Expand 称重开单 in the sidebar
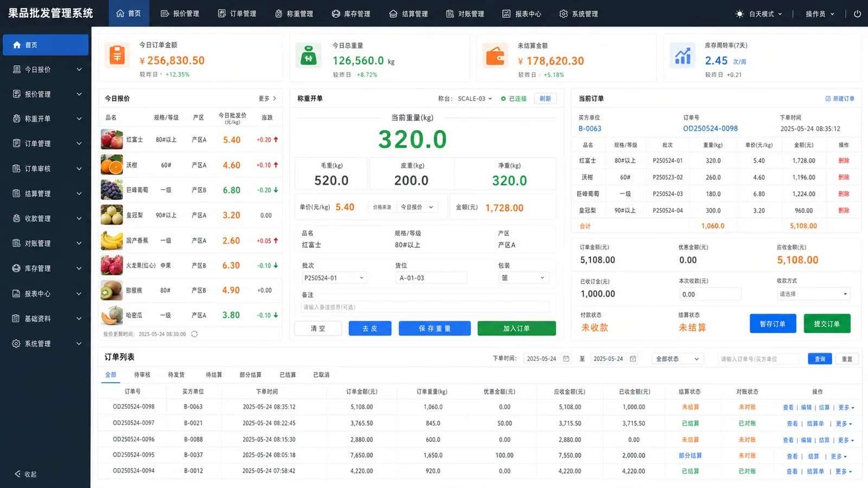Image resolution: width=868 pixels, height=488 pixels. 46,119
